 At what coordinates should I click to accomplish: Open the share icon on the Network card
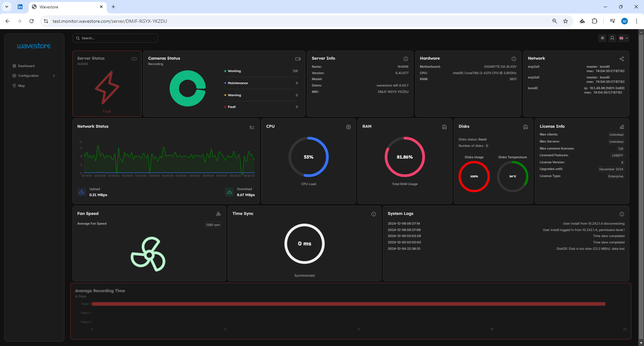pyautogui.click(x=622, y=59)
